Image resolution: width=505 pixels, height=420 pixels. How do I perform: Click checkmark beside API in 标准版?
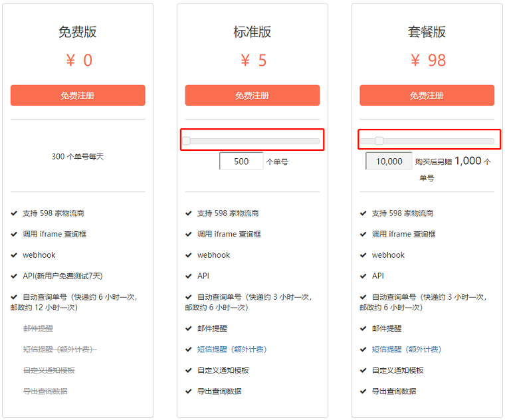(189, 276)
